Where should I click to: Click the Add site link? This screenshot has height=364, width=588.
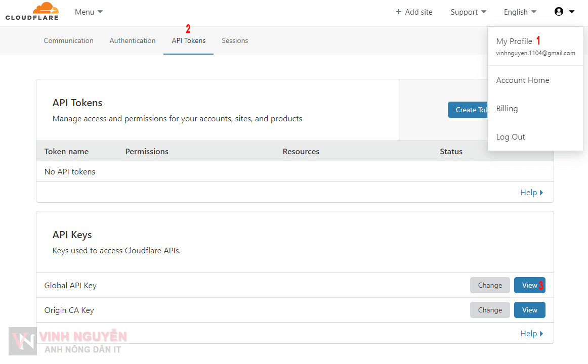pyautogui.click(x=414, y=12)
